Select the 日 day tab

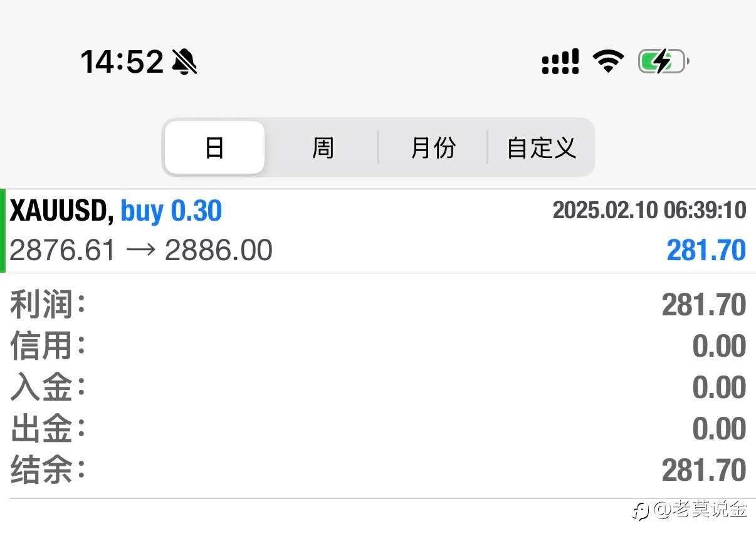(214, 148)
